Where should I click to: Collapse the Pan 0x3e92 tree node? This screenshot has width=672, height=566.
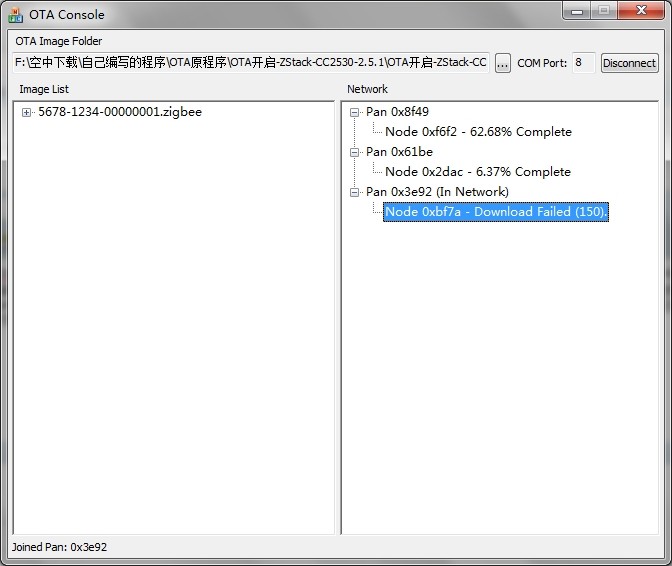click(x=354, y=192)
